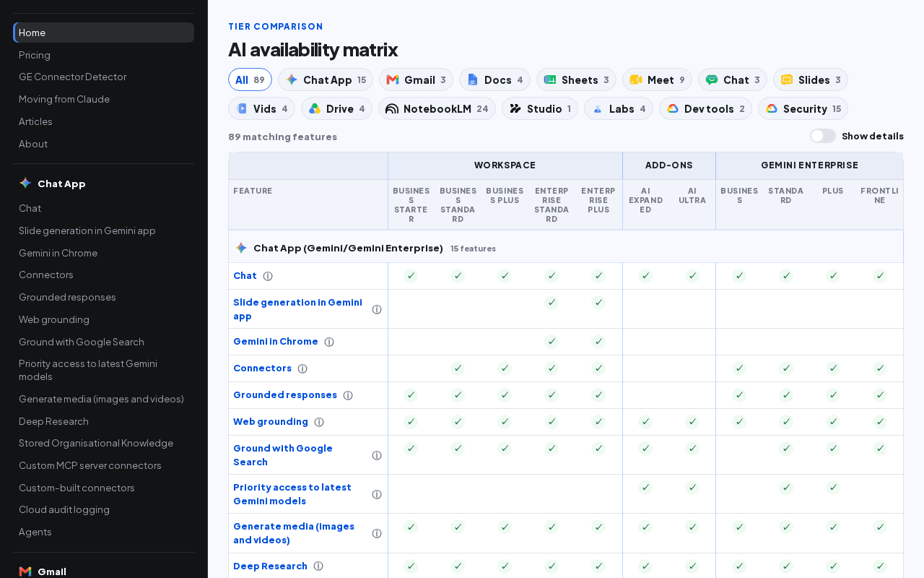Open sidebar Slide generation in Gemini app
Viewport: 924px width, 578px height.
[x=103, y=230]
